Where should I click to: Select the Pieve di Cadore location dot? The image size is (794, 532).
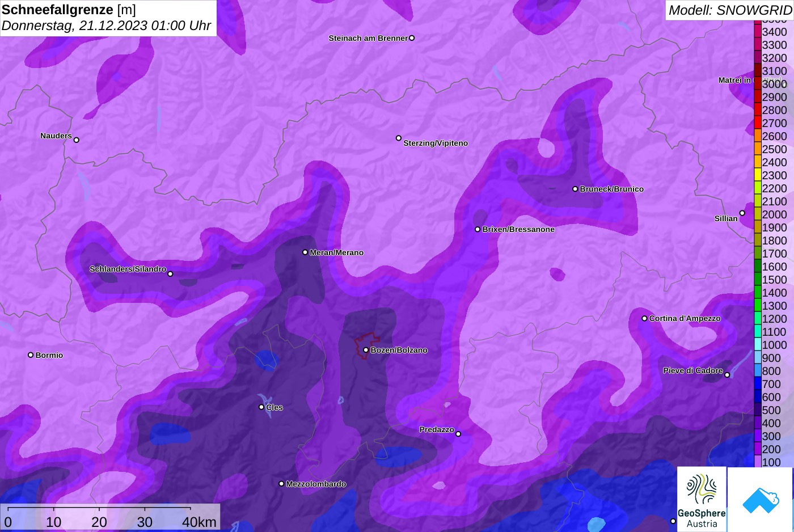click(727, 375)
